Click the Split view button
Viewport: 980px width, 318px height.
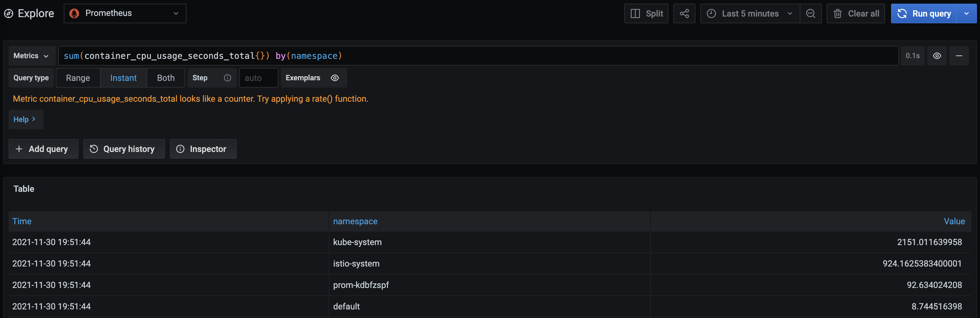[x=646, y=14]
